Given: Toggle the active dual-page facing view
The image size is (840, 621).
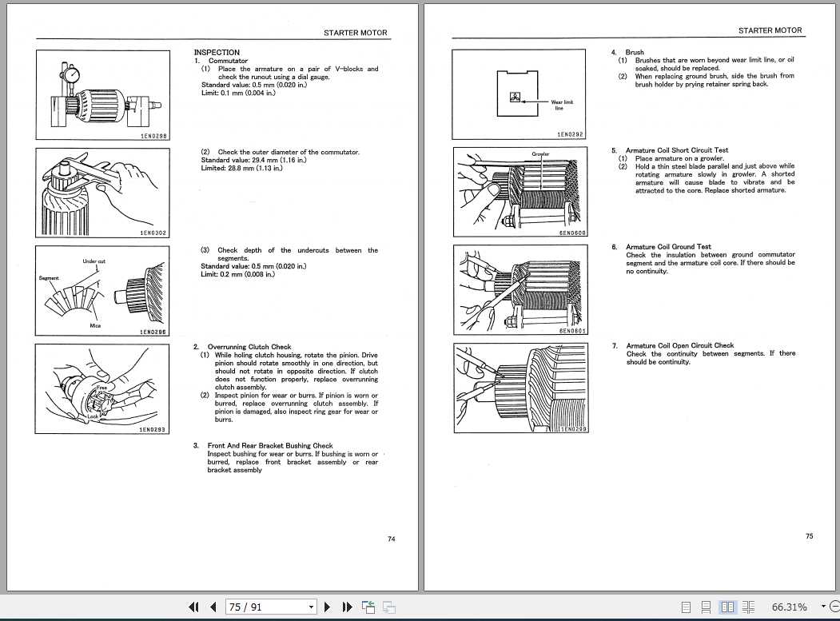Looking at the screenshot, I should pos(729,607).
